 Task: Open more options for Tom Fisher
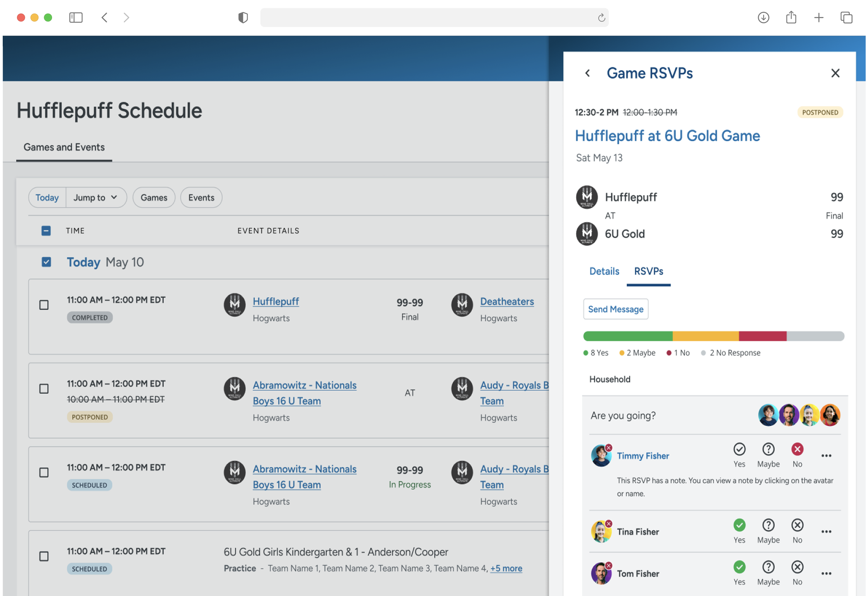click(826, 574)
